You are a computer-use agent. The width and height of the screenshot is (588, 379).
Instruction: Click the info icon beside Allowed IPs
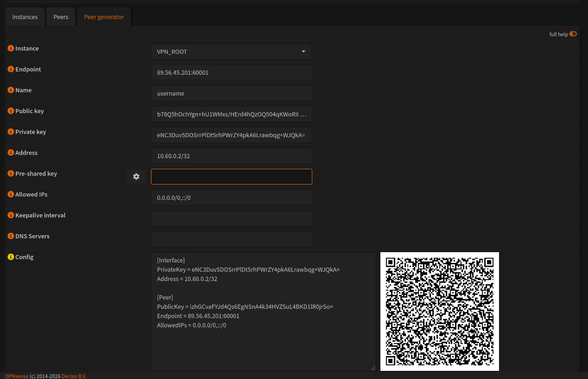pos(11,194)
